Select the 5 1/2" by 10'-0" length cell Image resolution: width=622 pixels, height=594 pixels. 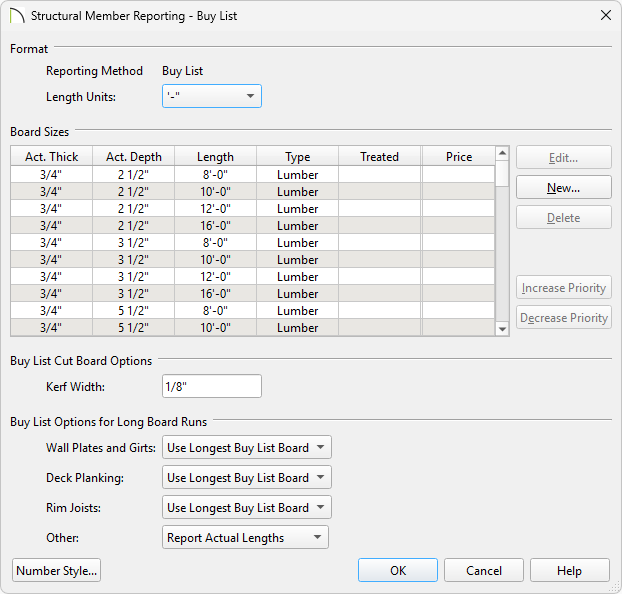(x=215, y=328)
